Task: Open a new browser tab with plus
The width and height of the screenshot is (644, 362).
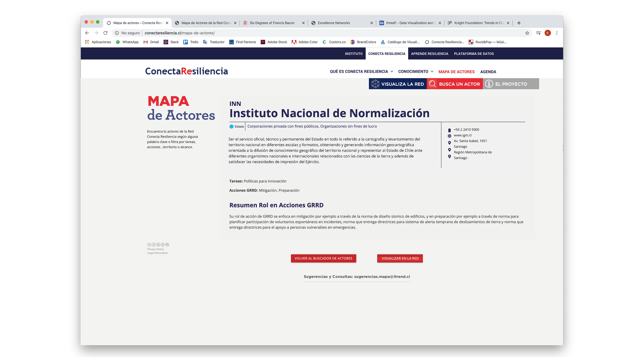Action: click(x=519, y=23)
